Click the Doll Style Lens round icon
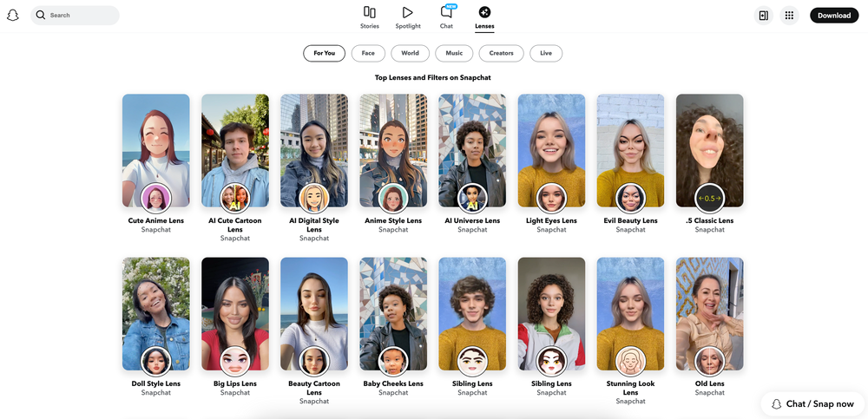 tap(156, 362)
